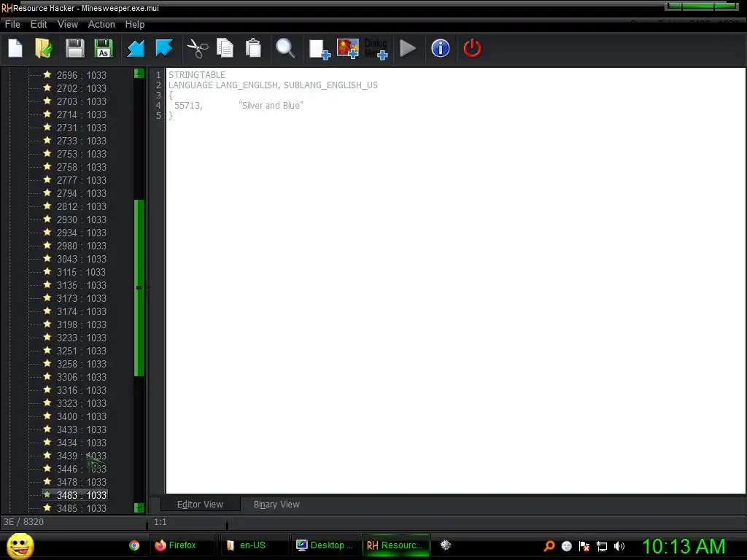747x560 pixels.
Task: Click the New blank script icon
Action: click(x=15, y=49)
